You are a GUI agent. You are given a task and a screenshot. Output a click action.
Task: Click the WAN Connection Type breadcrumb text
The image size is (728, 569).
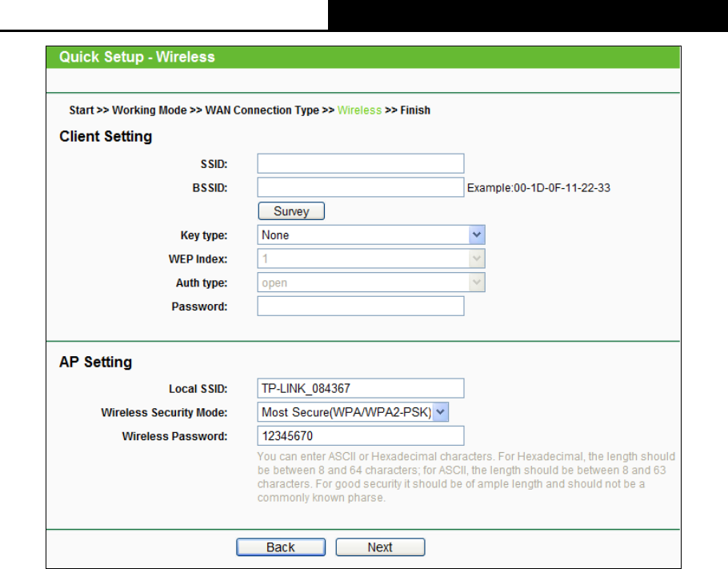click(x=262, y=110)
